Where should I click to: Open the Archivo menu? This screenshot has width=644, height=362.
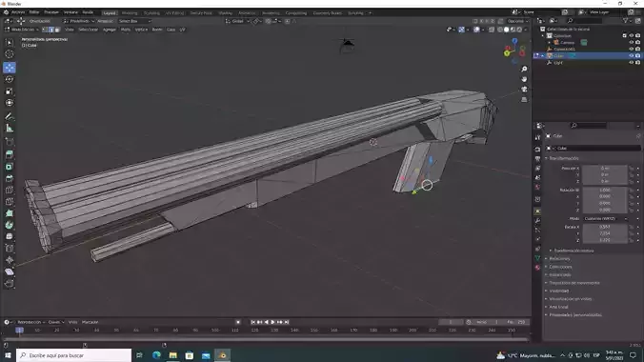[18, 12]
